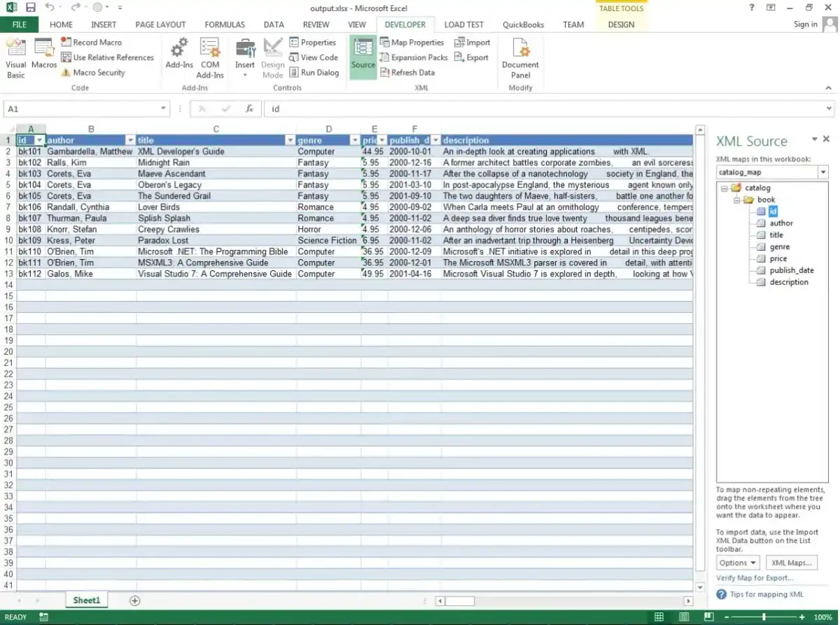This screenshot has height=625, width=840.
Task: Click Export XML data
Action: pyautogui.click(x=471, y=57)
